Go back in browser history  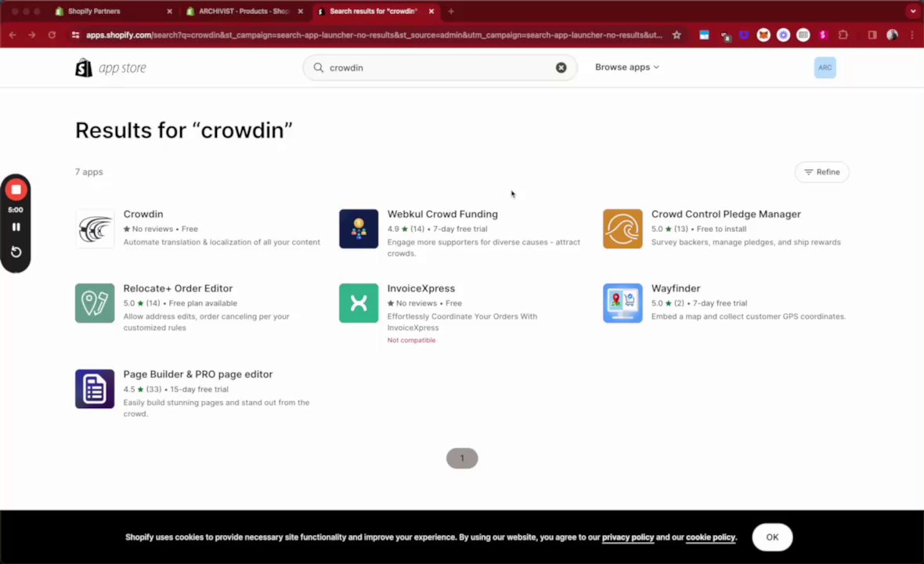click(13, 35)
